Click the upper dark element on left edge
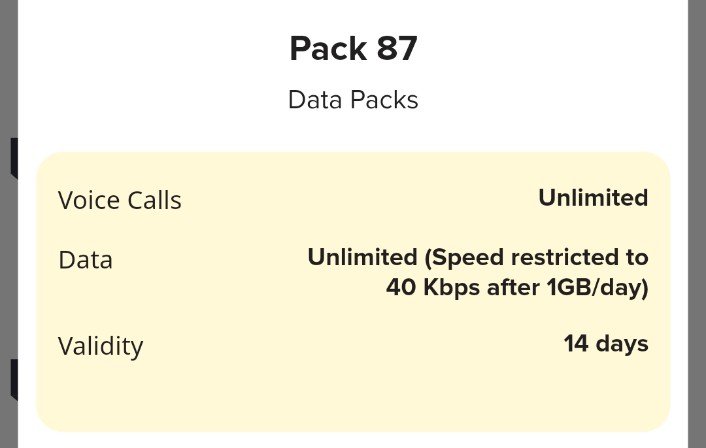The height and width of the screenshot is (448, 706). (14, 158)
